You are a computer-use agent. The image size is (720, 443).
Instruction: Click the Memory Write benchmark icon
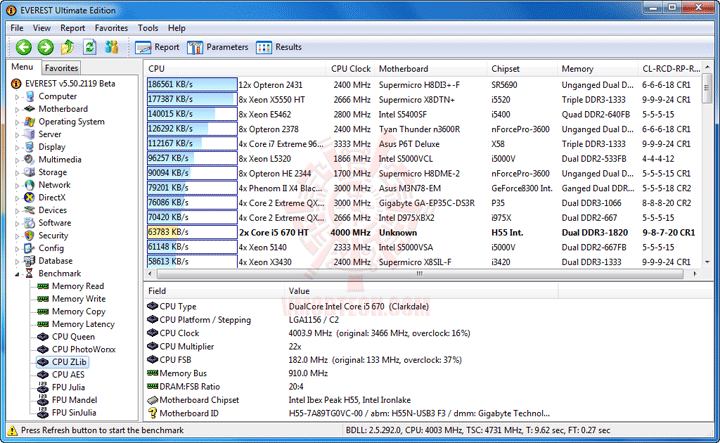[43, 299]
